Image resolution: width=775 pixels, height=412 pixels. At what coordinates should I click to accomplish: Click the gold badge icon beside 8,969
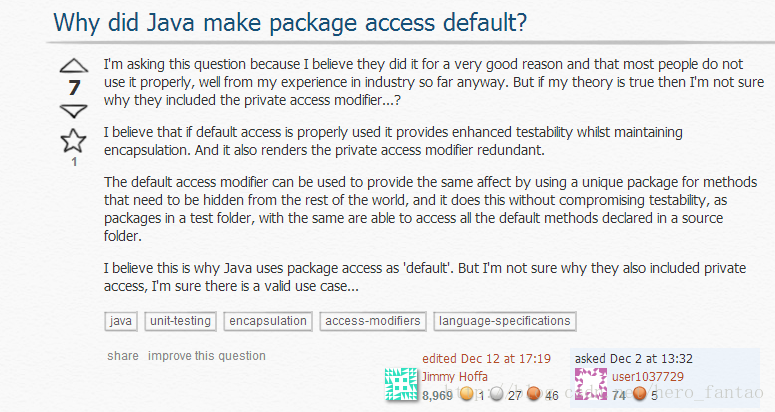click(466, 394)
